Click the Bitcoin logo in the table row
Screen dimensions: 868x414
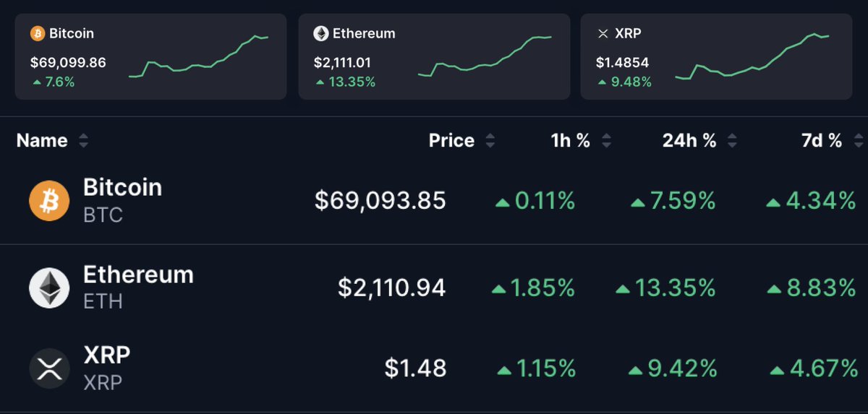(49, 201)
